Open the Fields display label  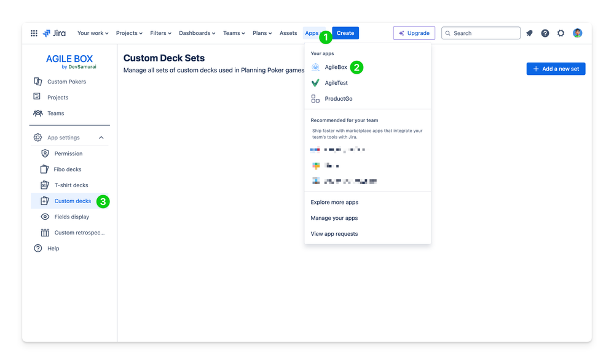(x=72, y=217)
